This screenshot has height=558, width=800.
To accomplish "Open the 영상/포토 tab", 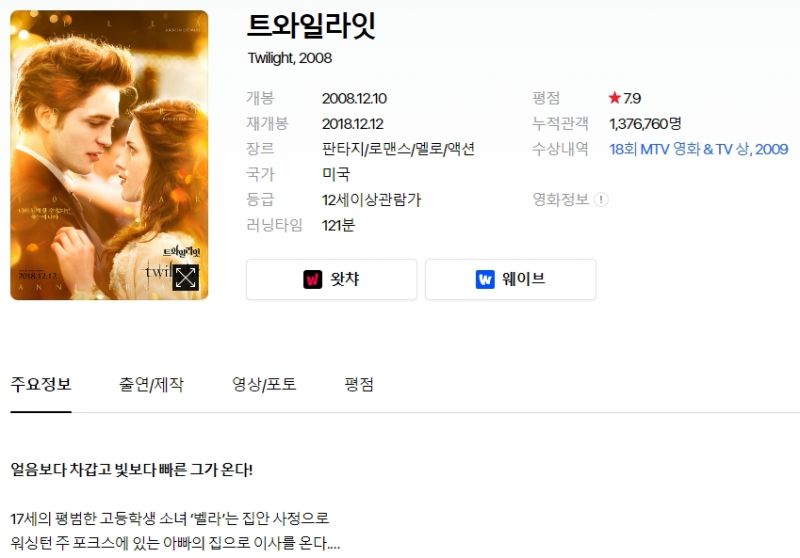I will click(x=264, y=384).
